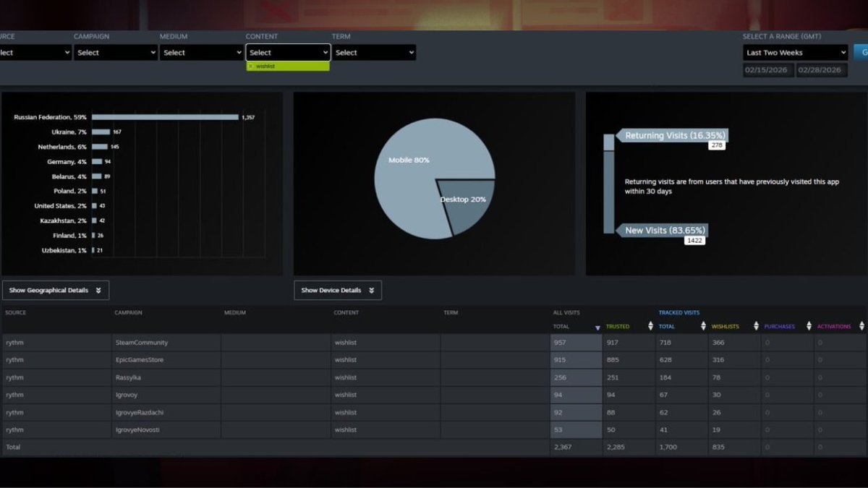Select the IgrovyeRazdachi campaign cell
868x488 pixels.
166,412
